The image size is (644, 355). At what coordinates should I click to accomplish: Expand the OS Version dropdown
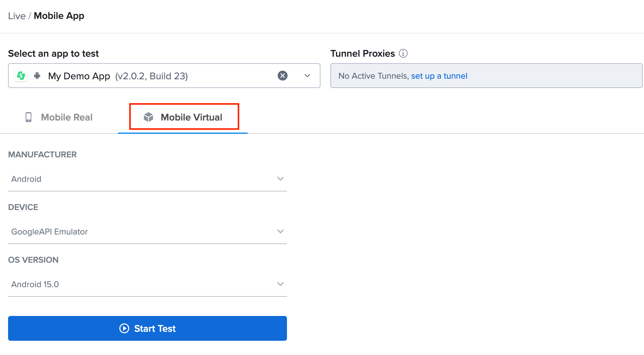pyautogui.click(x=280, y=284)
